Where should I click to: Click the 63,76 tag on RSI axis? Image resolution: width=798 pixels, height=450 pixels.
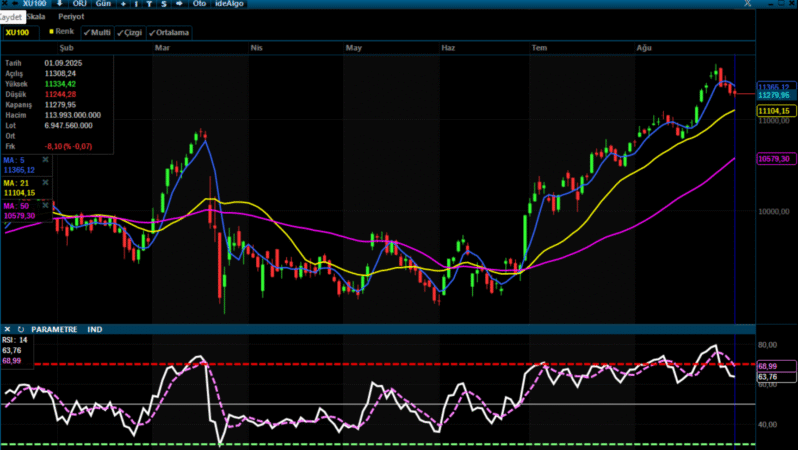click(776, 377)
